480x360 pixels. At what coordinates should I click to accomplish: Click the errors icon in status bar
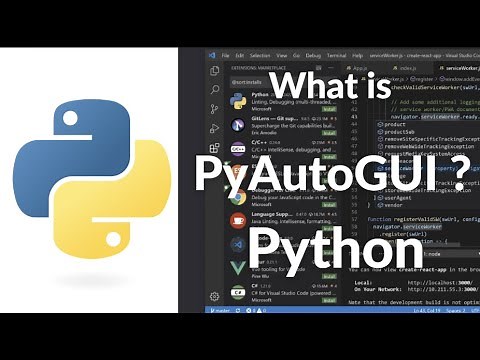248,310
